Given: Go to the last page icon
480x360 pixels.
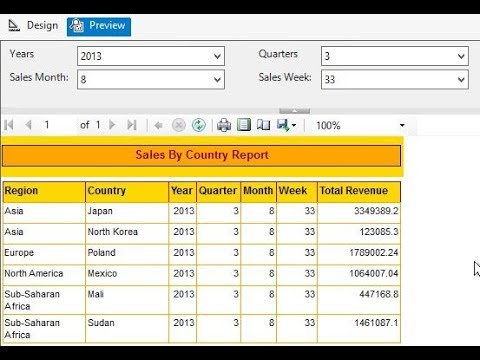Looking at the screenshot, I should click(132, 125).
